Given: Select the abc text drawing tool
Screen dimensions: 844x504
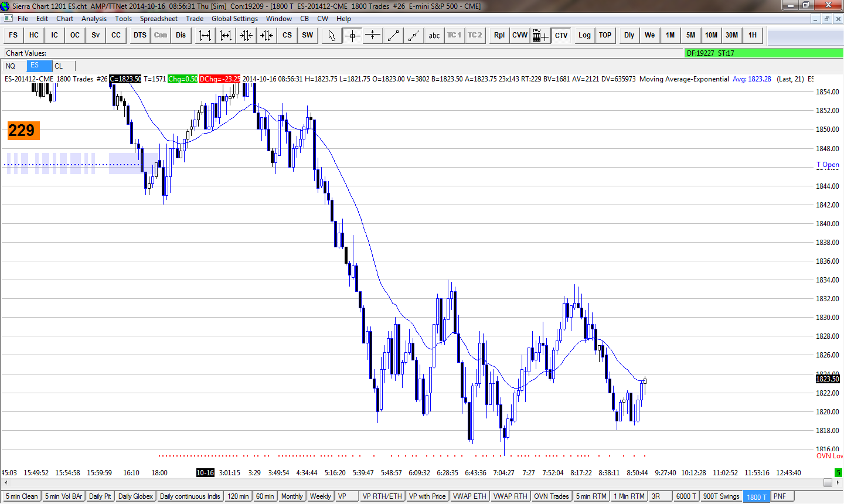Looking at the screenshot, I should (x=434, y=35).
